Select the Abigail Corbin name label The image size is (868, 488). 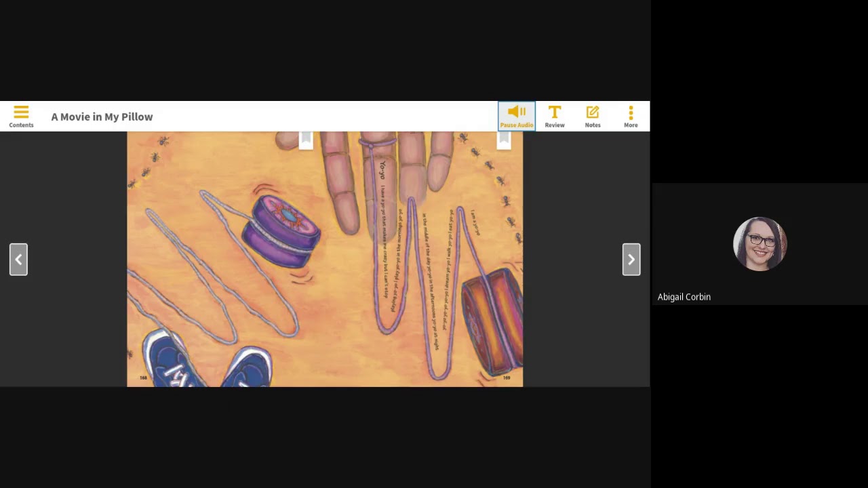[684, 297]
